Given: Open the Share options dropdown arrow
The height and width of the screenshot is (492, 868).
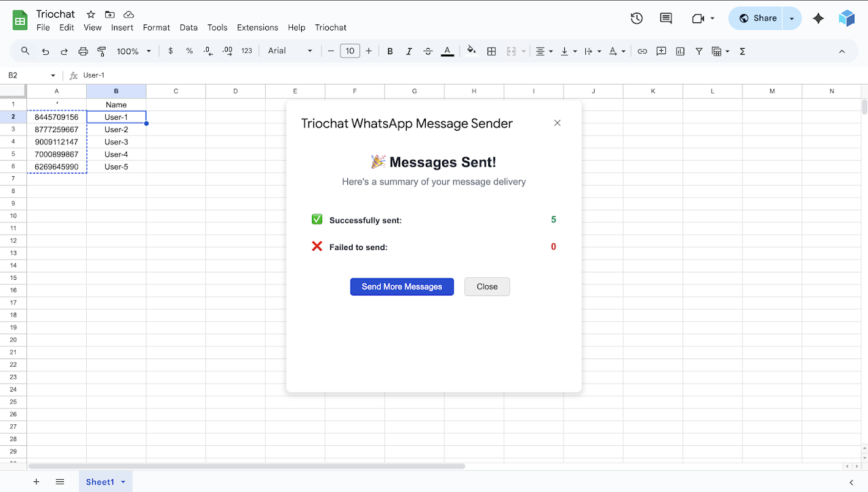Looking at the screenshot, I should coord(792,18).
